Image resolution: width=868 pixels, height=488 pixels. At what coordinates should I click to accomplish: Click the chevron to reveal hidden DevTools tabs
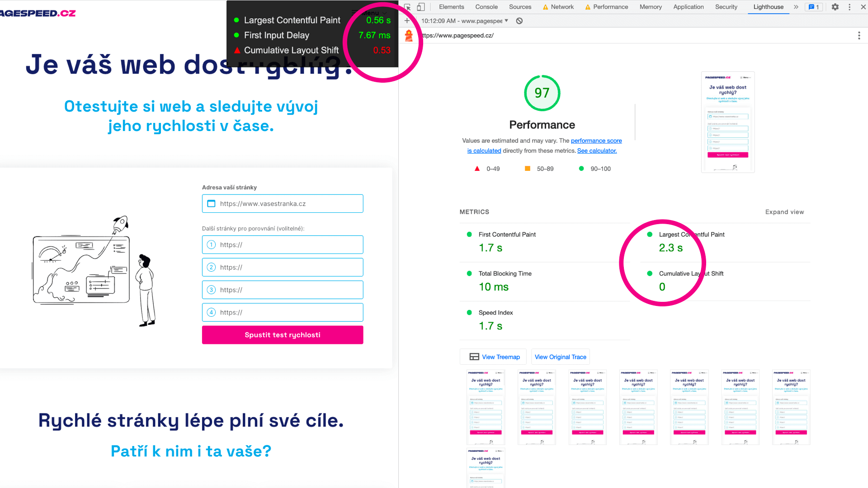[796, 7]
